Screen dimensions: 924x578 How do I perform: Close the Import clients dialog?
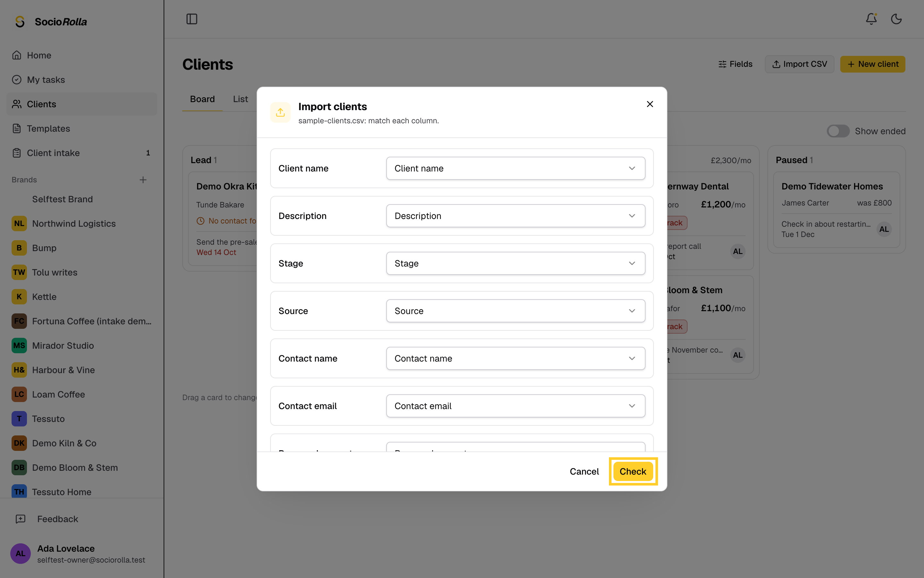650,104
